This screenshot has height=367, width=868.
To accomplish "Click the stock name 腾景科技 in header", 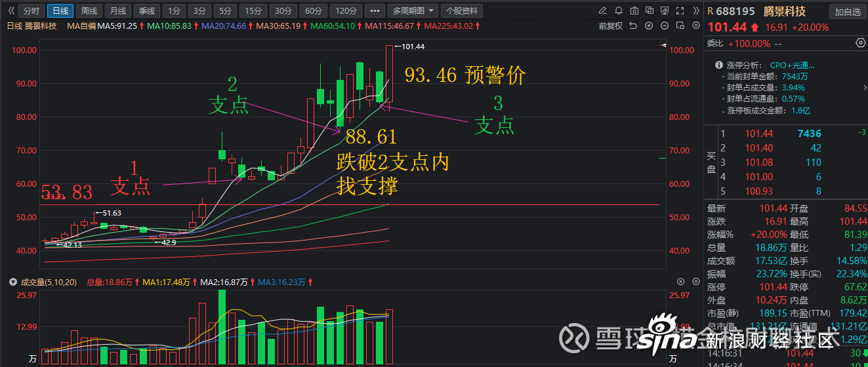I will [x=783, y=11].
